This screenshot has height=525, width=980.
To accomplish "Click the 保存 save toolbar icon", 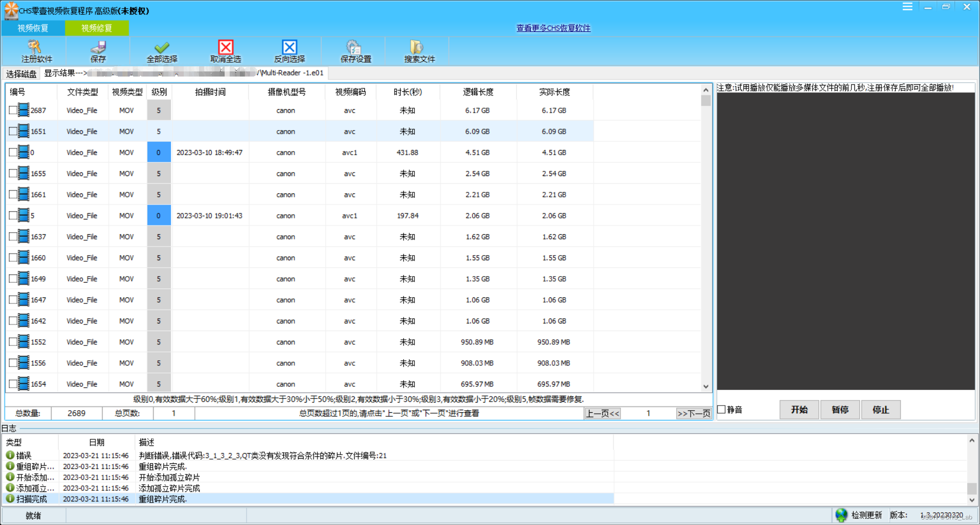I will point(98,47).
